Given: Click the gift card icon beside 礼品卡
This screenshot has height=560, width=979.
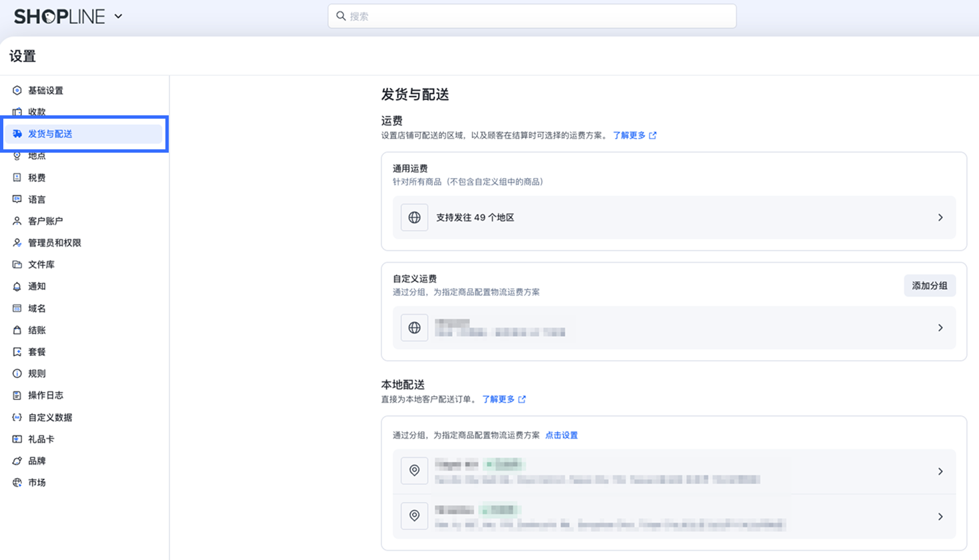Looking at the screenshot, I should coord(17,439).
